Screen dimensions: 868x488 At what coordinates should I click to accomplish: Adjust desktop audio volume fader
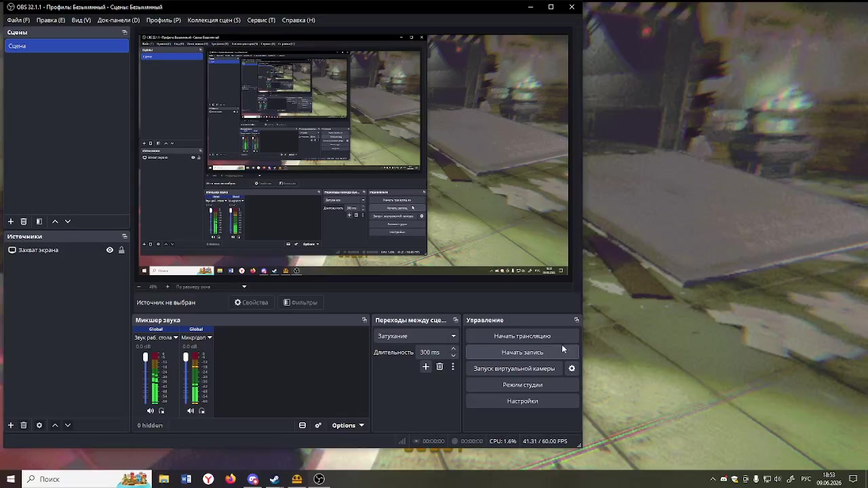point(145,357)
